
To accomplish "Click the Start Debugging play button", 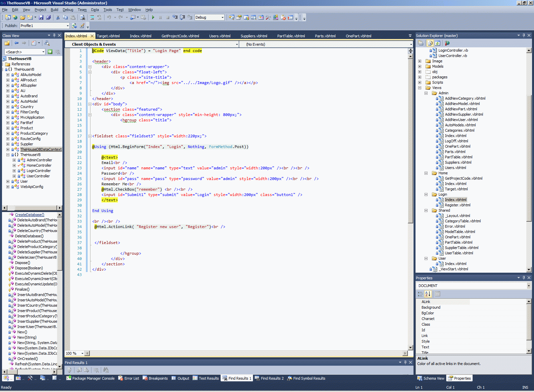I will [153, 17].
